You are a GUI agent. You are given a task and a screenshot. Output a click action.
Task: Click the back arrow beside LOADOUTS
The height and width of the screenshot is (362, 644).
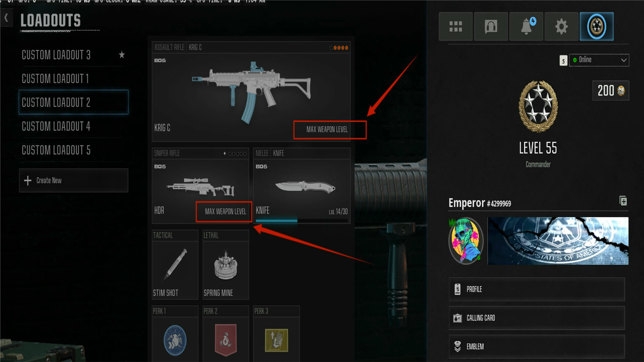(x=6, y=18)
